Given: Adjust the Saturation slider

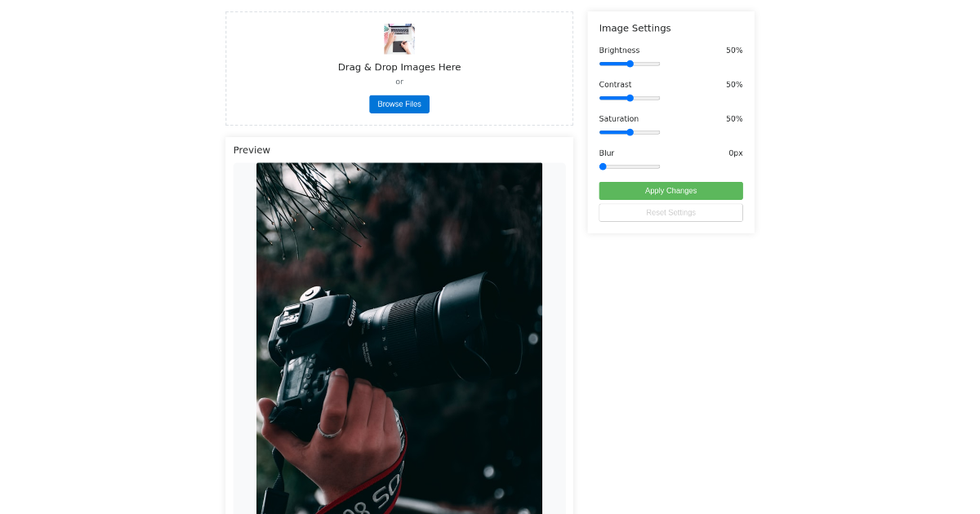Looking at the screenshot, I should point(629,132).
